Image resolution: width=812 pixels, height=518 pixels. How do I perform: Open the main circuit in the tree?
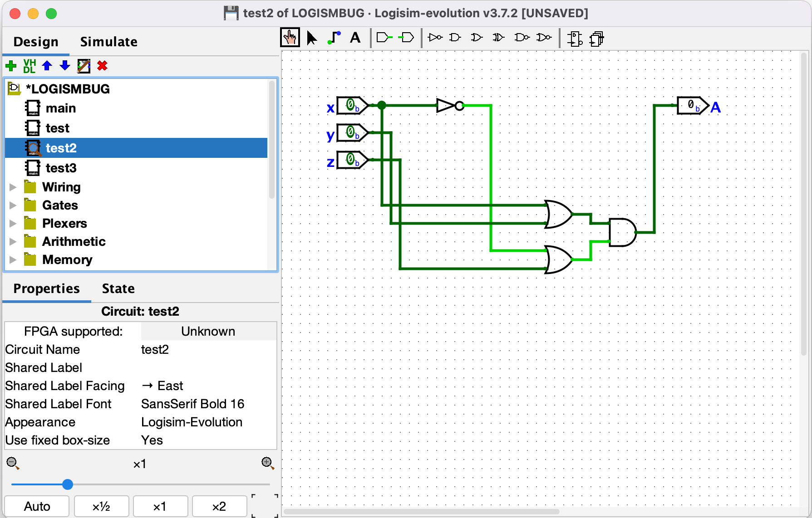(61, 108)
